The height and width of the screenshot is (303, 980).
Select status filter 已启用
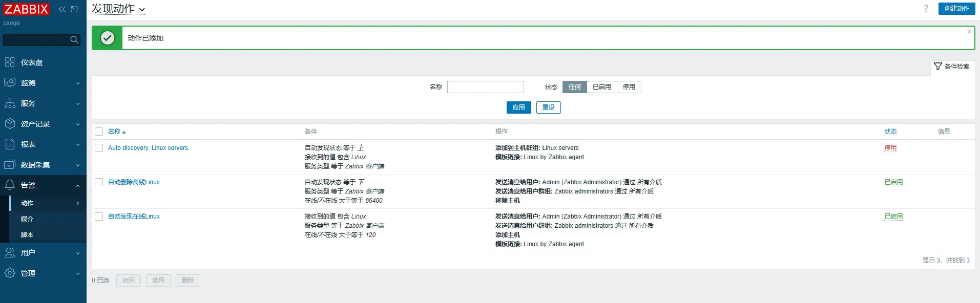tap(601, 87)
